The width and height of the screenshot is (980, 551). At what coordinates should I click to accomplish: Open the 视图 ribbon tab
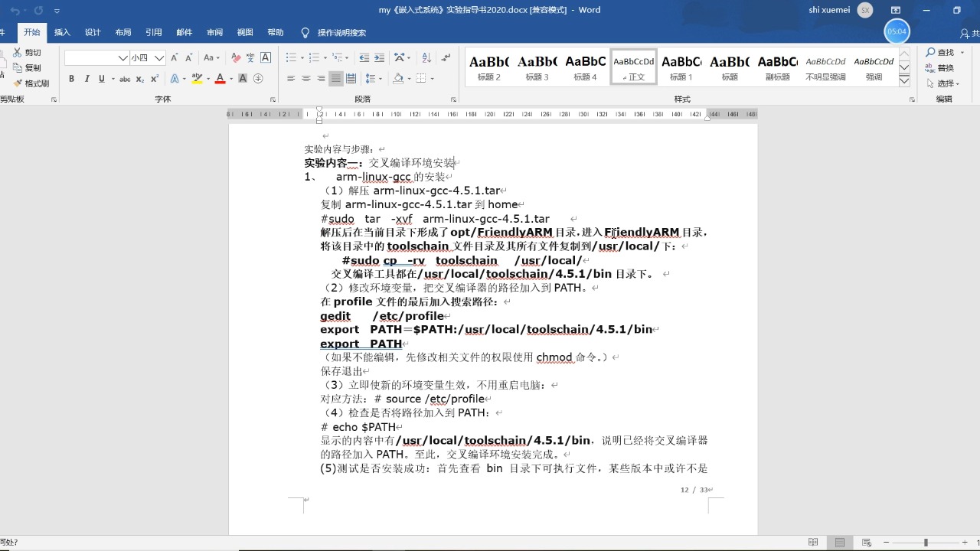tap(244, 32)
